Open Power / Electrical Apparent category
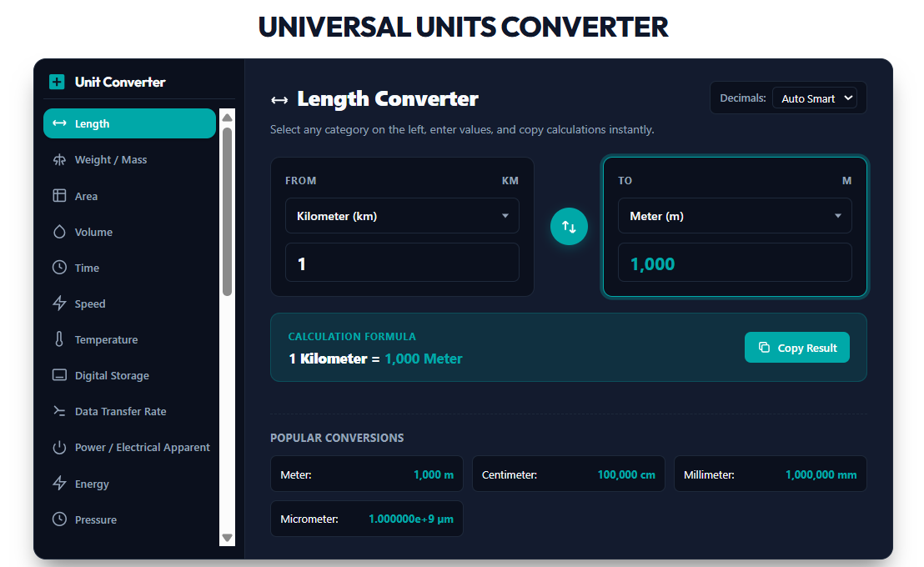Viewport: 924px width, 567px height. [x=129, y=448]
